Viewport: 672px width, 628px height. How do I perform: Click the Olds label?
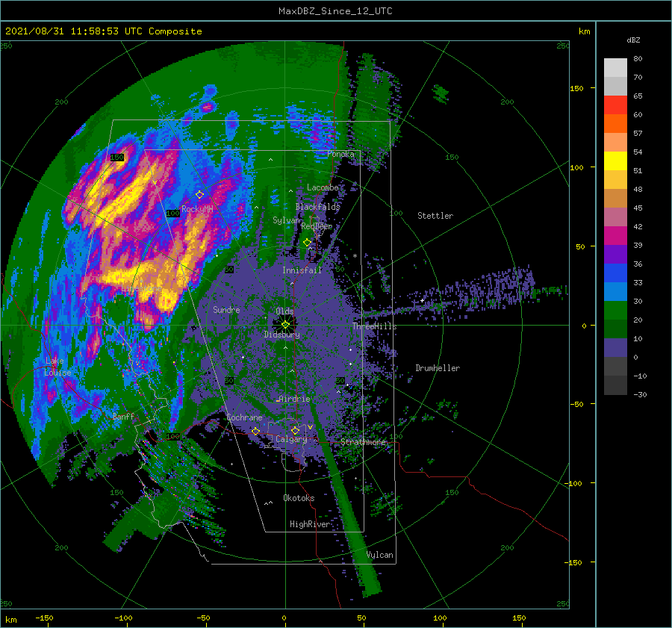click(284, 311)
